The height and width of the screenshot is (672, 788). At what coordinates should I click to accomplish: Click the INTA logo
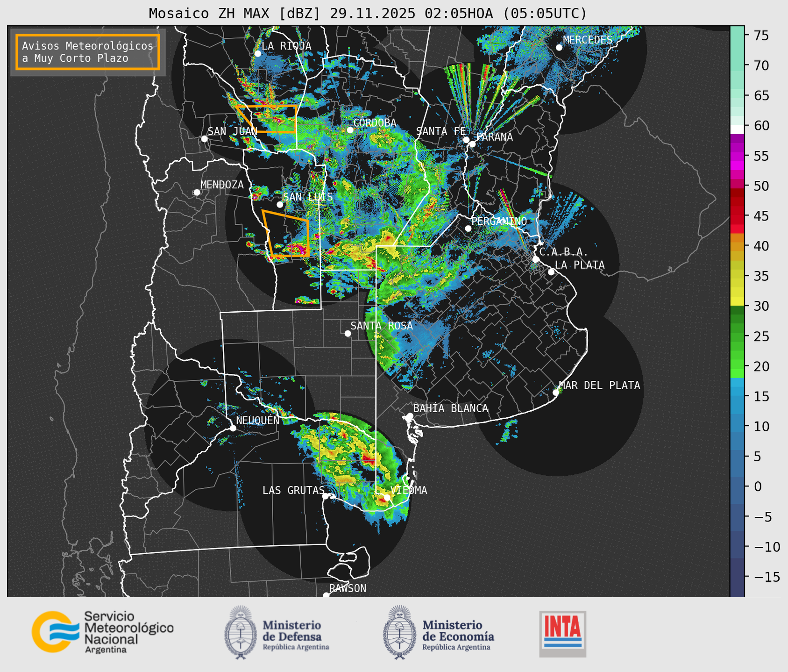562,634
